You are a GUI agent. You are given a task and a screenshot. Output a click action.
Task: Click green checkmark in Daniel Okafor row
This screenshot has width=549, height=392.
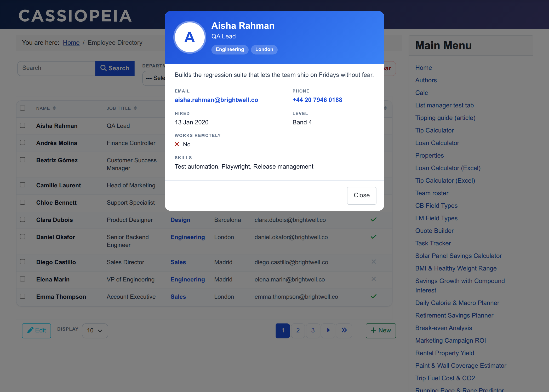pyautogui.click(x=374, y=237)
